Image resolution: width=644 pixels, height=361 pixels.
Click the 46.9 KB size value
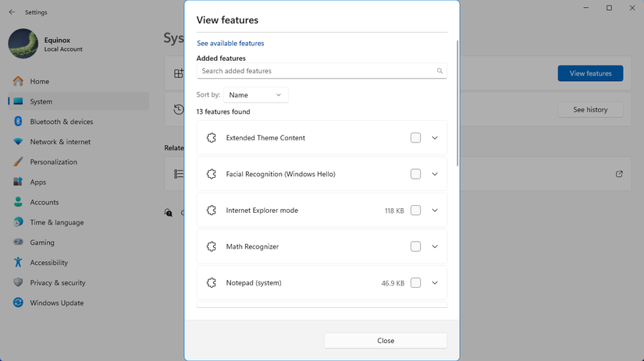point(393,283)
